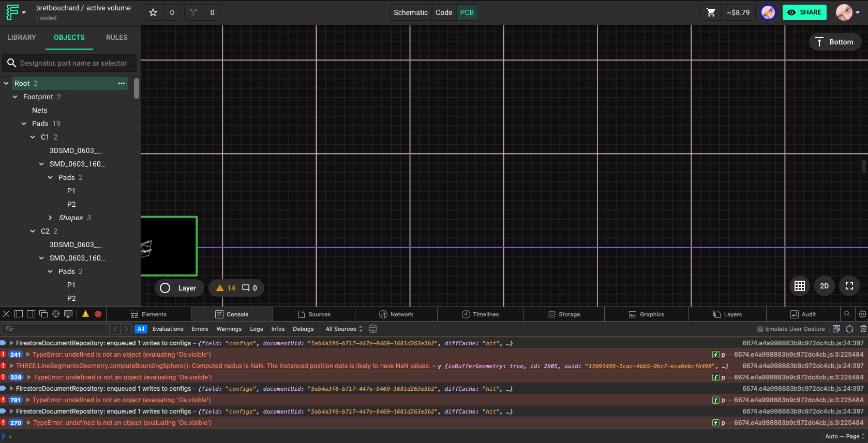This screenshot has height=443, width=868.
Task: Show the 14 warnings list
Action: [226, 288]
